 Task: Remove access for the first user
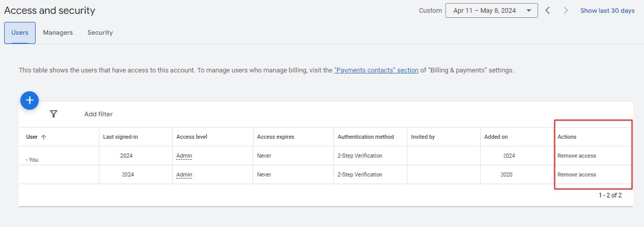(x=576, y=156)
